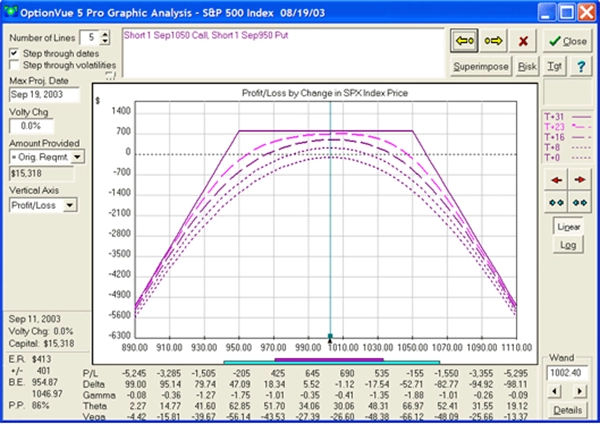This screenshot has width=600, height=424.
Task: Click the right yellow arrow button
Action: pos(493,42)
